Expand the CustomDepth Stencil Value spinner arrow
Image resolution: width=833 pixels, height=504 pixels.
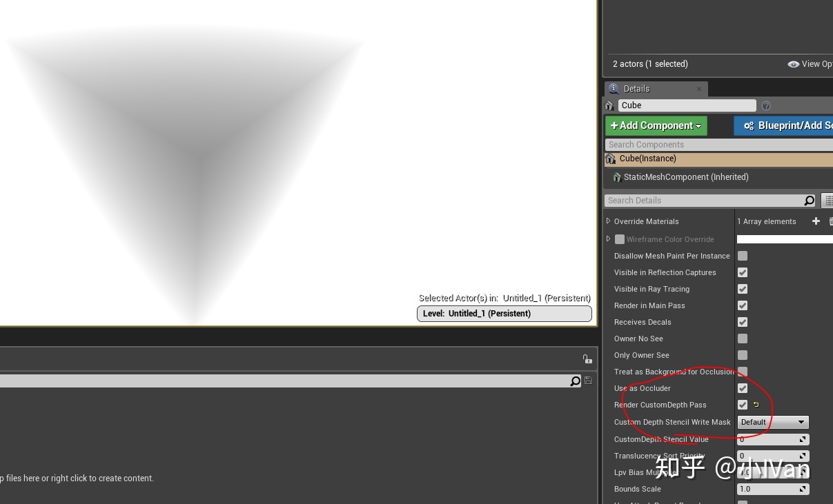click(803, 439)
